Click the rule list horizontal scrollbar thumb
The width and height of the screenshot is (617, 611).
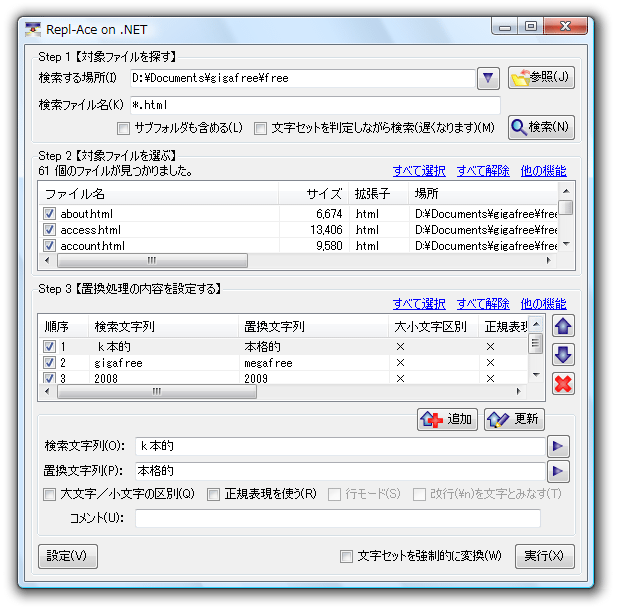157,391
